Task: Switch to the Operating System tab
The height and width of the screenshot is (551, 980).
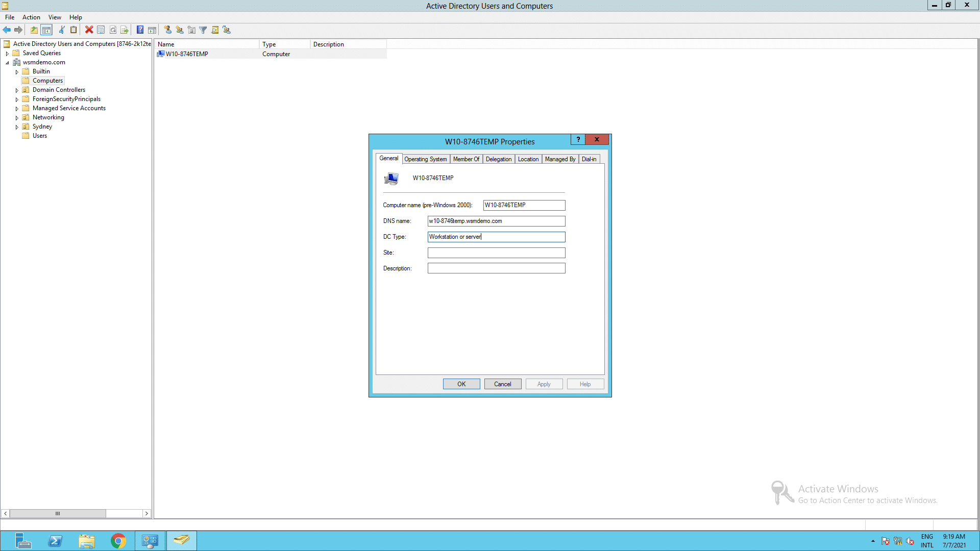Action: [x=426, y=159]
